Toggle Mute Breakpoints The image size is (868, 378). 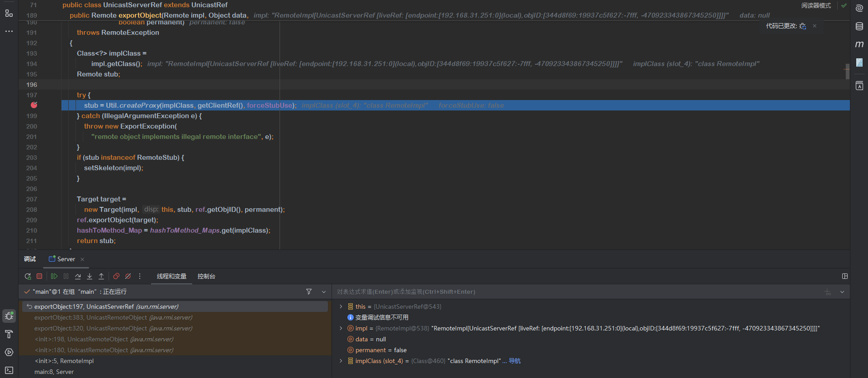click(128, 276)
